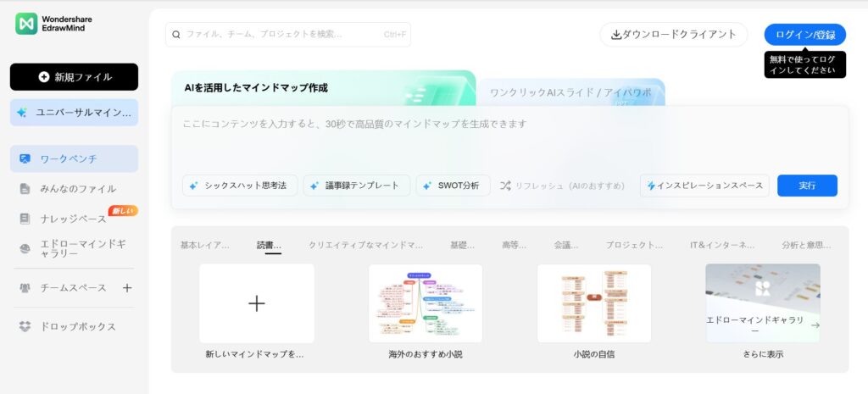Click the sparkle icon on 議事録テンプレート
The image size is (868, 394).
pyautogui.click(x=314, y=186)
